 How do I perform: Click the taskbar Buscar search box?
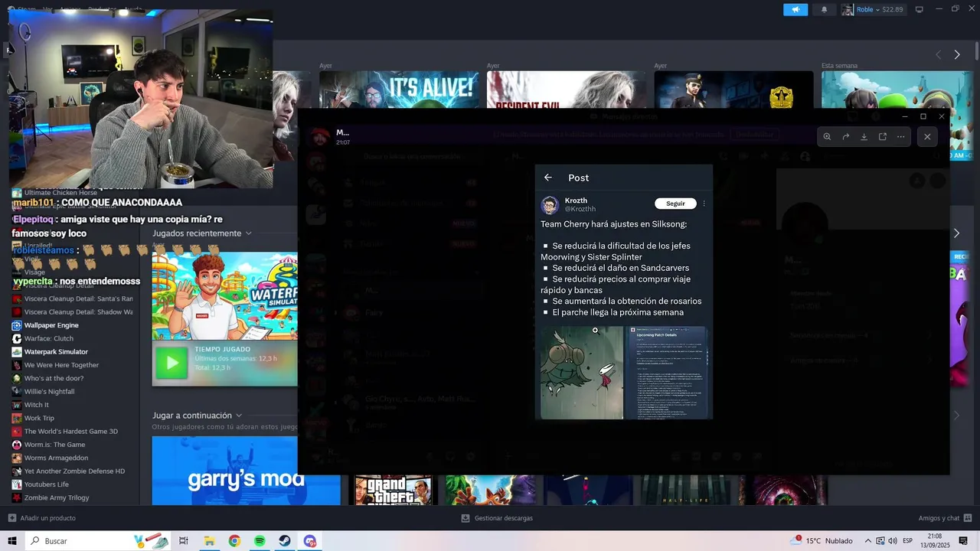pos(100,541)
